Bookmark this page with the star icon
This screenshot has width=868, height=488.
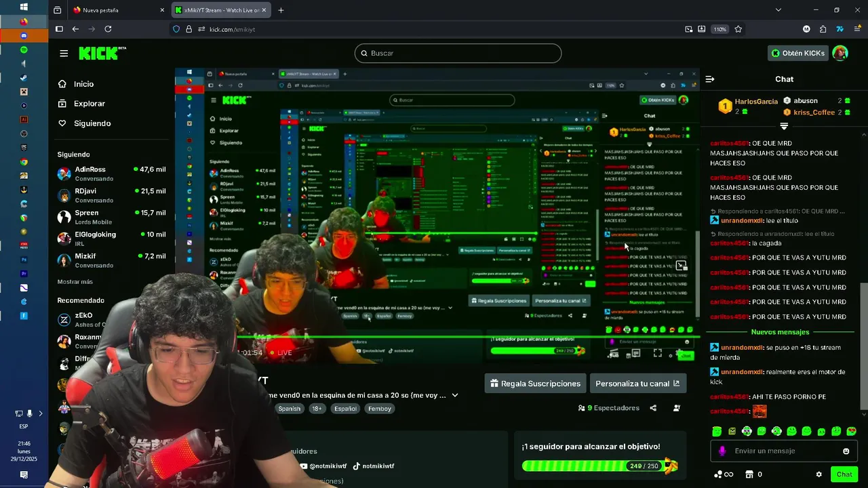tap(738, 29)
